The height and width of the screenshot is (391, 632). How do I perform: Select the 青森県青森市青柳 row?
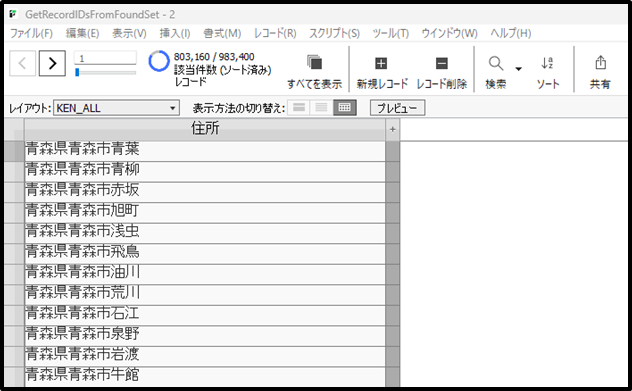coord(205,171)
